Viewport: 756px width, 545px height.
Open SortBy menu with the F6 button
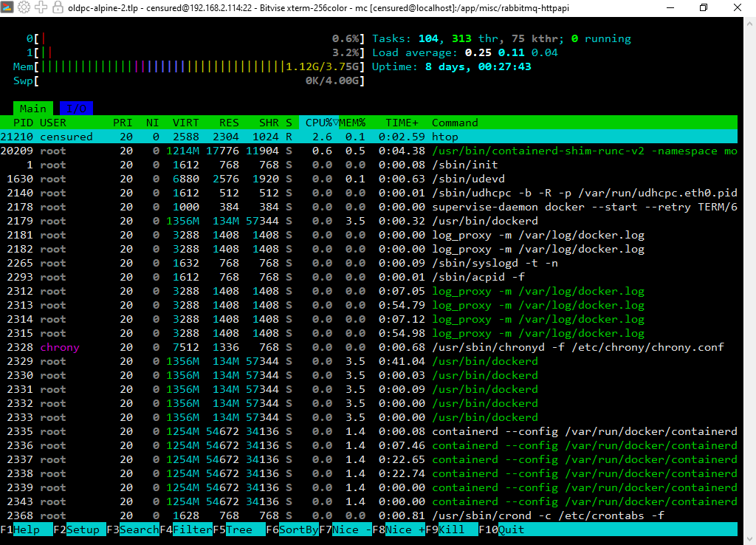(x=292, y=529)
